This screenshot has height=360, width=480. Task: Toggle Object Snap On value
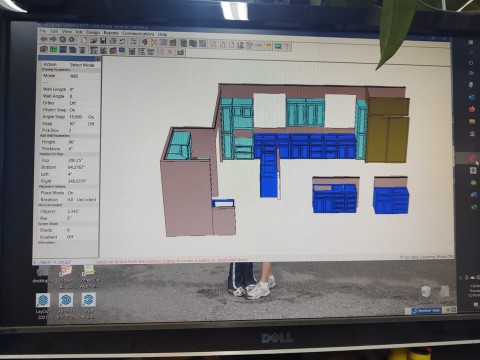(72, 110)
